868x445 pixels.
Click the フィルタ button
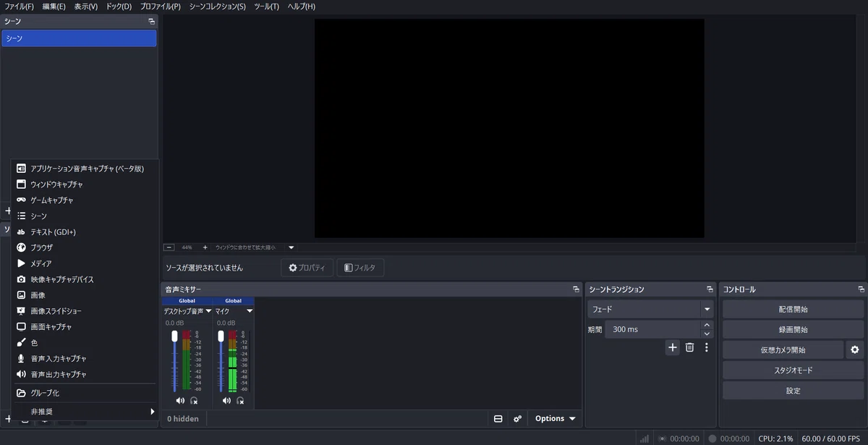[360, 268]
